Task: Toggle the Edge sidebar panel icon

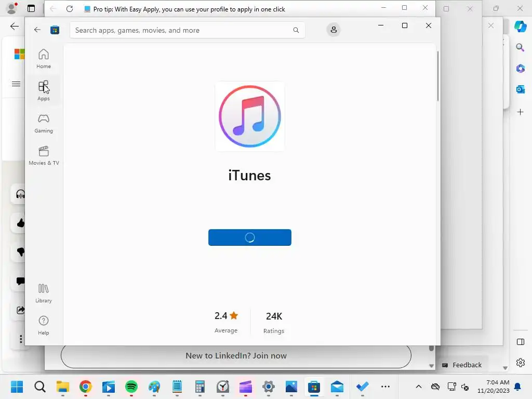Action: pyautogui.click(x=521, y=342)
